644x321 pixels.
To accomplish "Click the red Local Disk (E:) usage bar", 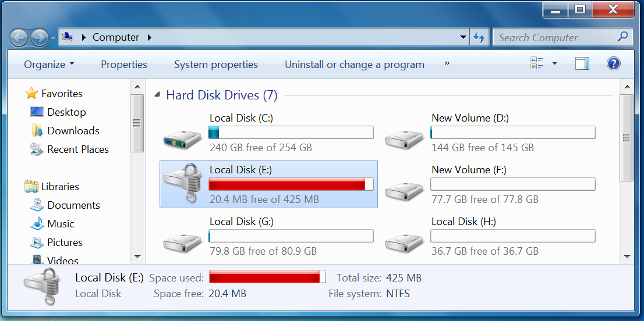I will [291, 184].
